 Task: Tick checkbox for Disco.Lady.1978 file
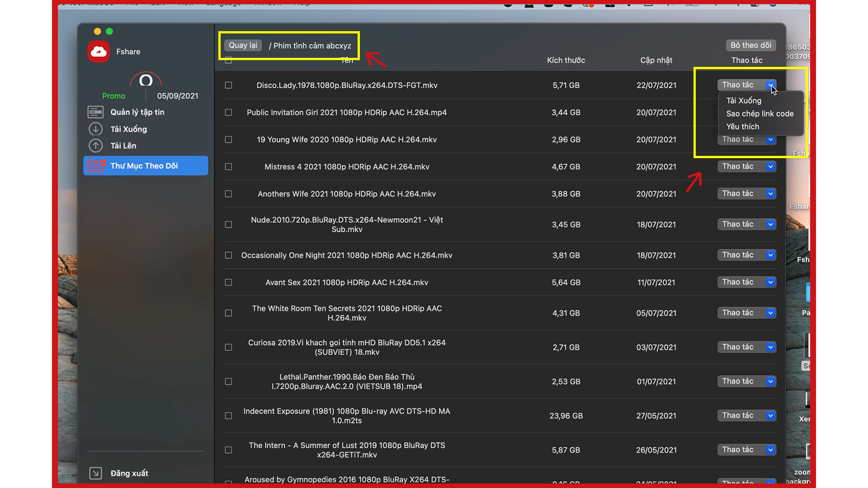point(228,85)
